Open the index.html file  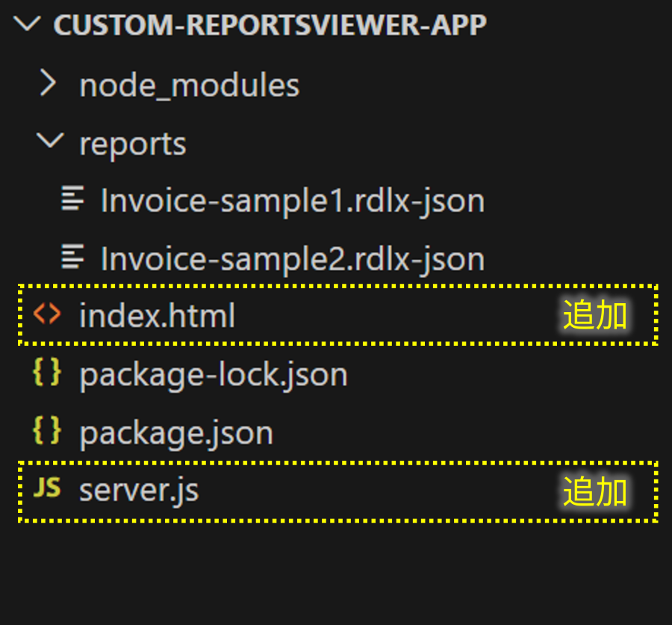(x=157, y=316)
